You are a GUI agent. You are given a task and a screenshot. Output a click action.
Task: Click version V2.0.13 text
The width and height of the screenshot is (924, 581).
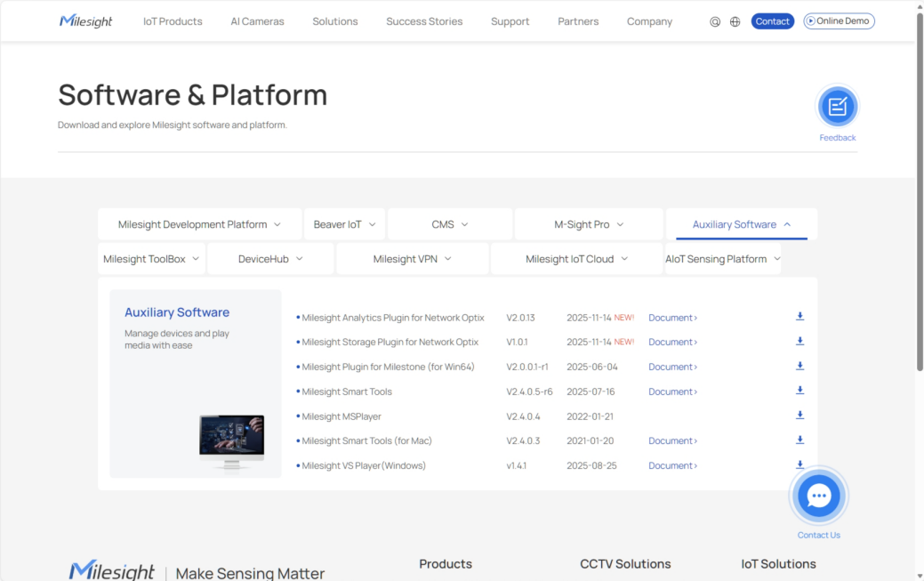coord(520,318)
